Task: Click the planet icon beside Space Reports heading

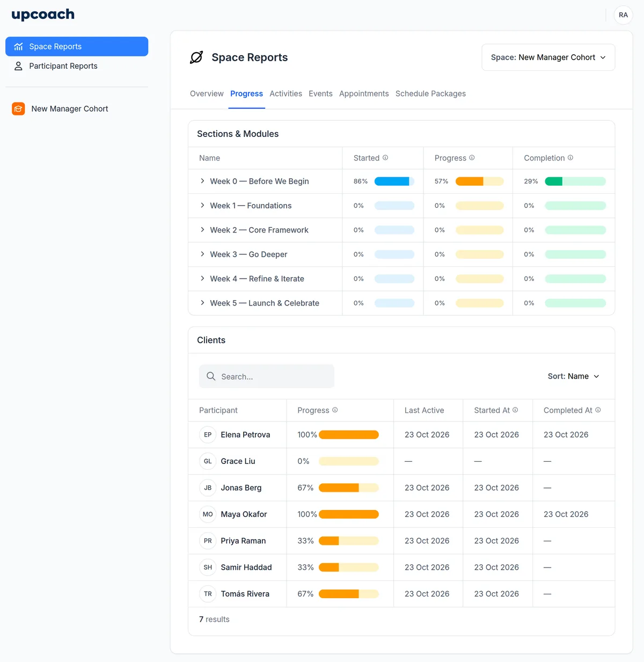Action: (196, 57)
